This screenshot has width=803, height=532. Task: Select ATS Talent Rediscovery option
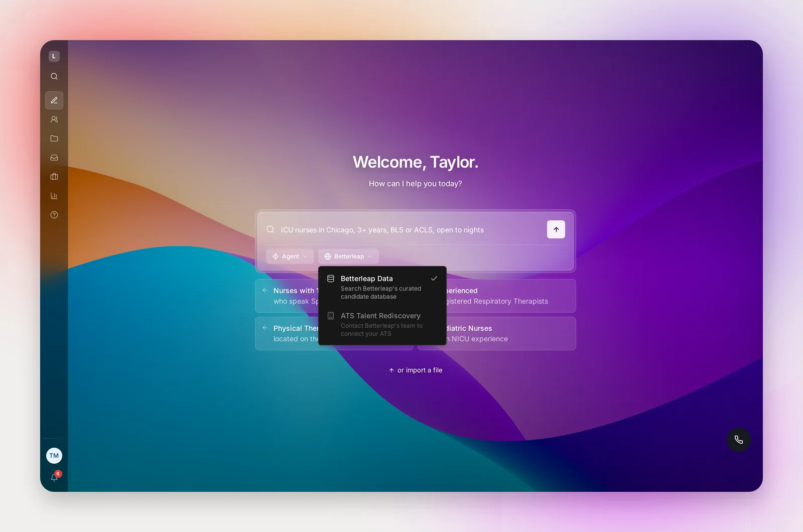pos(382,324)
